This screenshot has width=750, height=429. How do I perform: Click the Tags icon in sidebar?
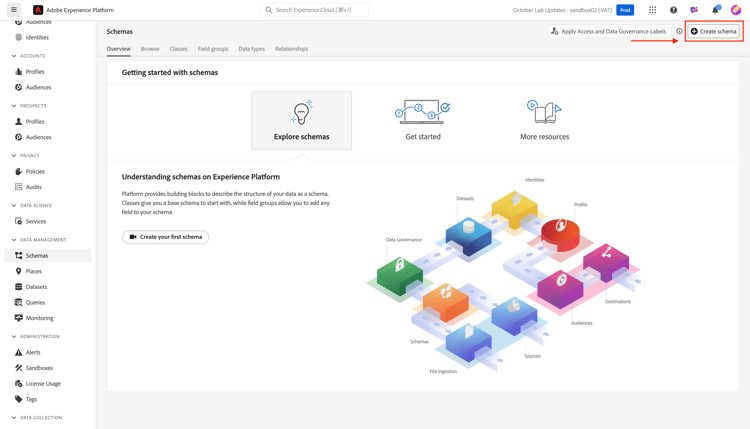point(19,399)
